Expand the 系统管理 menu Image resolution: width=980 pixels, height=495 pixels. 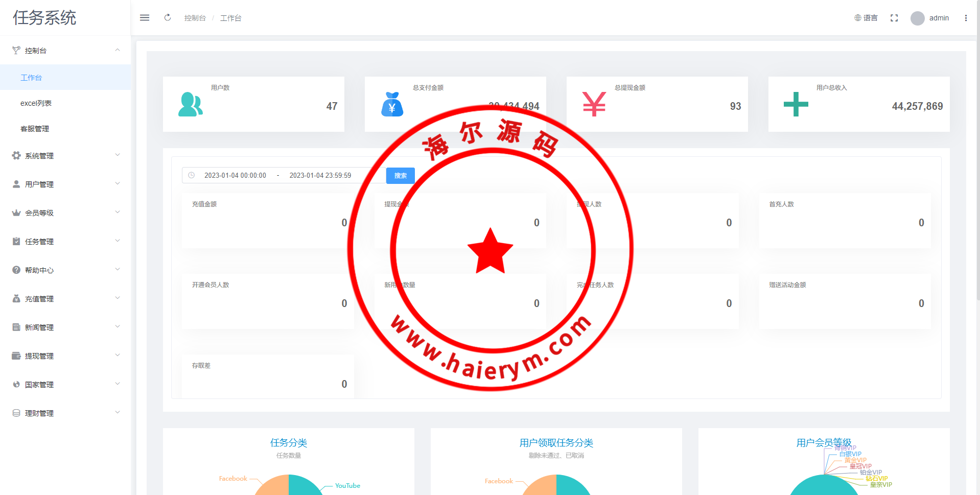point(65,156)
